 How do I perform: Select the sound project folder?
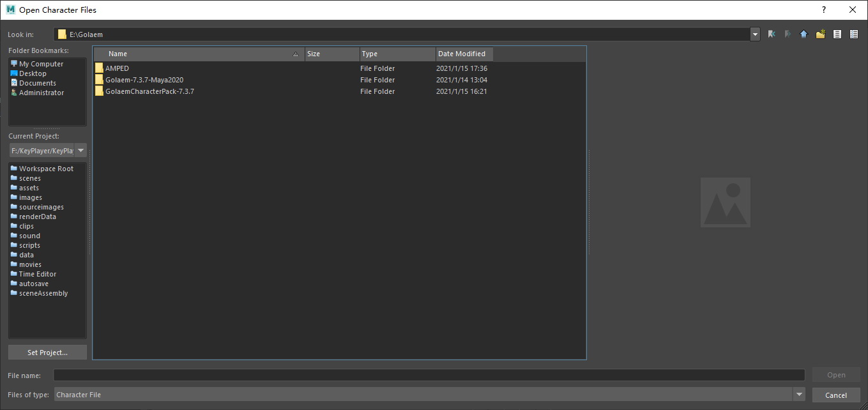tap(29, 236)
